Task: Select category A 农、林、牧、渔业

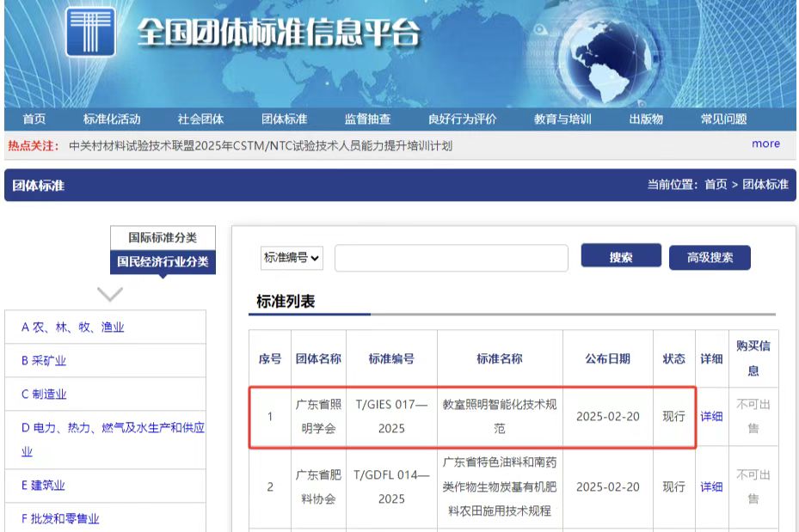Action: [x=73, y=327]
